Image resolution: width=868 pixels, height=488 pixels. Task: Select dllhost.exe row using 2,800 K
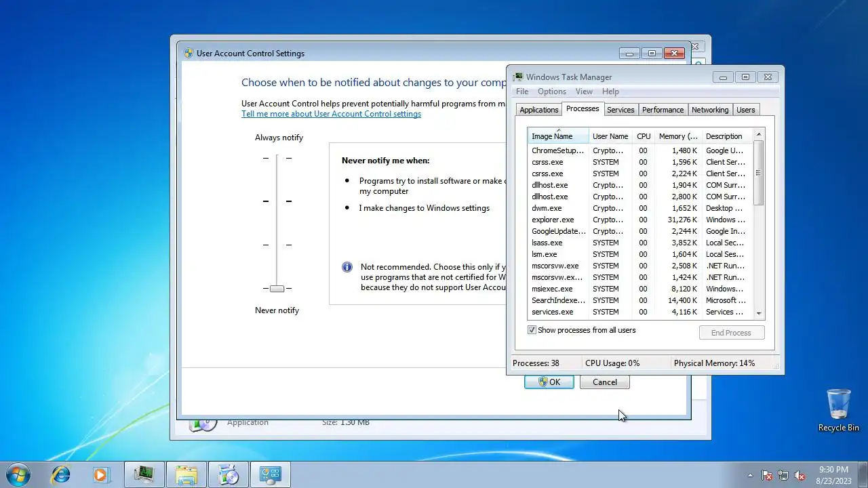[x=640, y=197]
